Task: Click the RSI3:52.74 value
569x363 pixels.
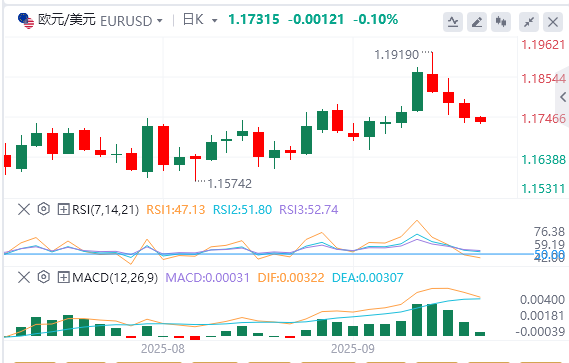Action: click(x=309, y=210)
